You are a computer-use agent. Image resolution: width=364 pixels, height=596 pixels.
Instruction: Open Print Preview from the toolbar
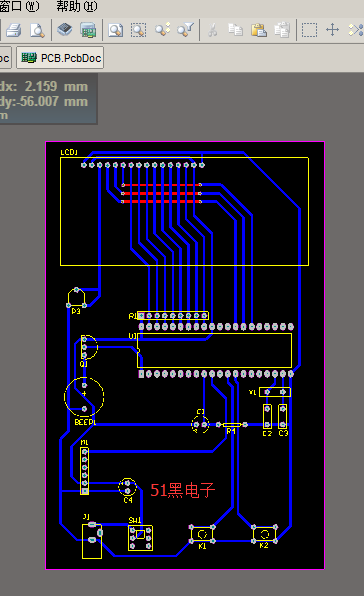[x=37, y=30]
